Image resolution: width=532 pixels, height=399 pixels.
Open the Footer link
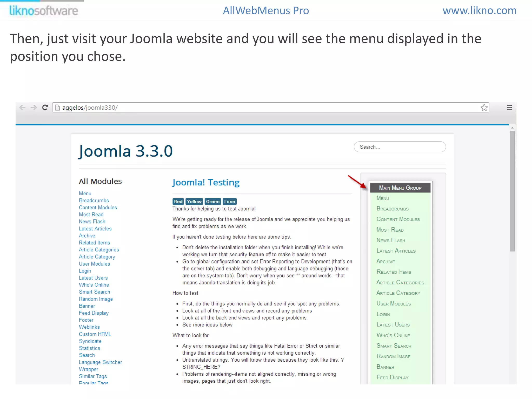pos(86,320)
